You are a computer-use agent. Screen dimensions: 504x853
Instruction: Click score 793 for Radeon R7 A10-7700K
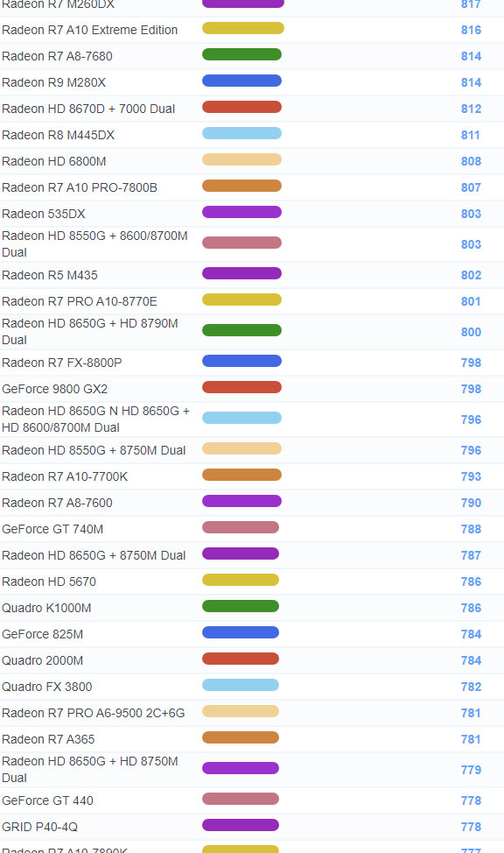471,476
